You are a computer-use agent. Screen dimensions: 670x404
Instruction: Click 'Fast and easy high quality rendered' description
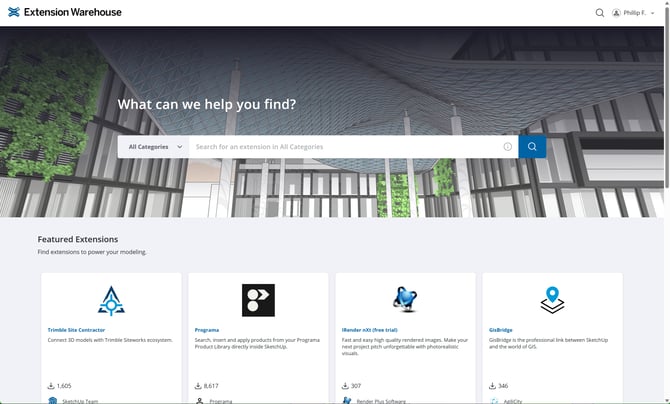405,346
